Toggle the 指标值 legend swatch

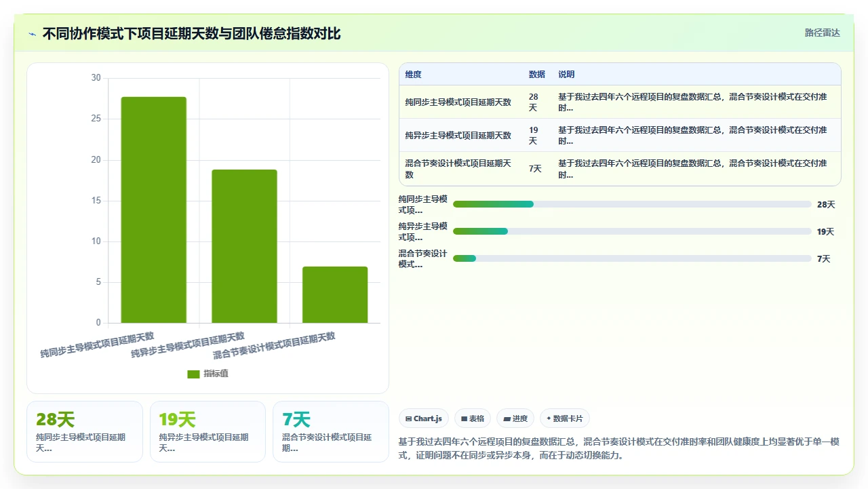pos(193,374)
